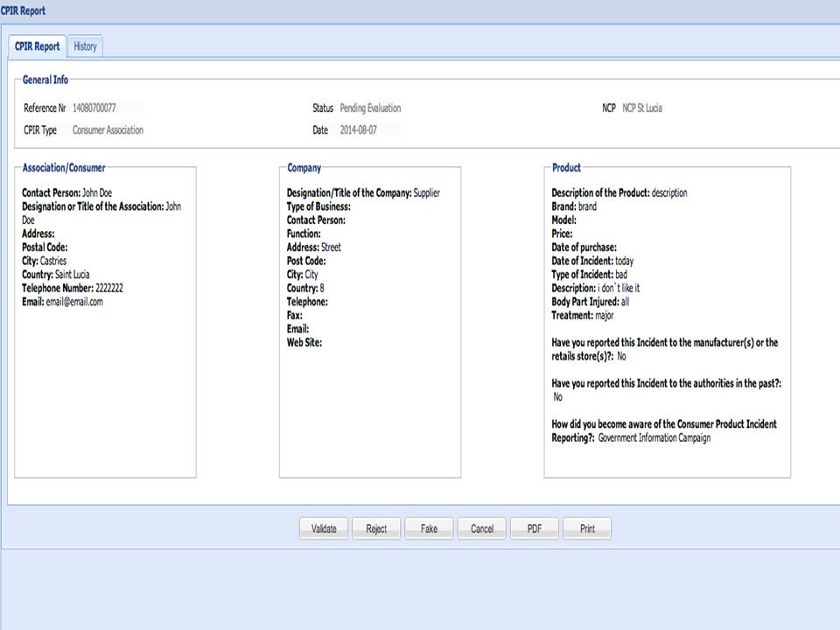840x630 pixels.
Task: Switch to the History tab
Action: pyautogui.click(x=85, y=46)
